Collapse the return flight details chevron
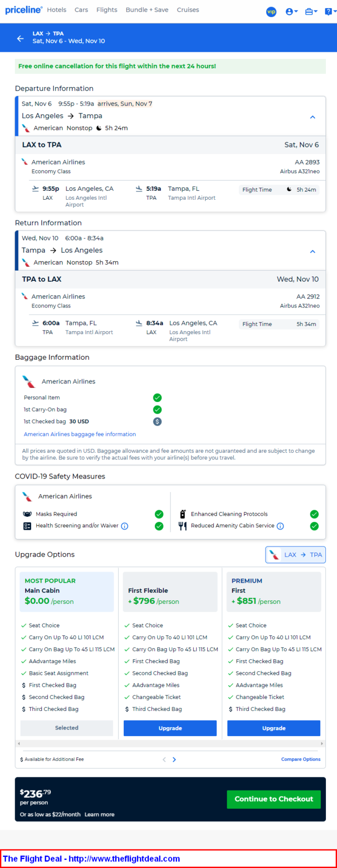The height and width of the screenshot is (868, 337). coord(312,252)
